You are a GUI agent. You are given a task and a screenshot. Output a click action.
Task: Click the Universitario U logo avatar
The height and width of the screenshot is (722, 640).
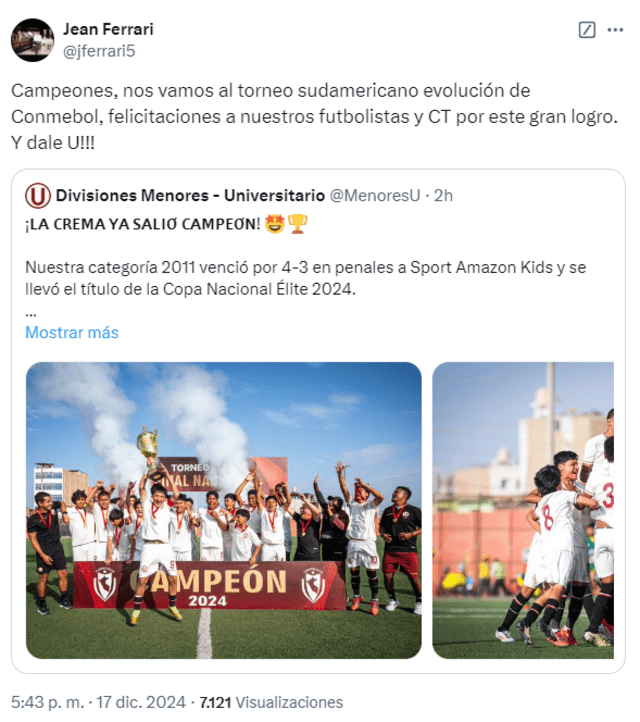click(37, 196)
